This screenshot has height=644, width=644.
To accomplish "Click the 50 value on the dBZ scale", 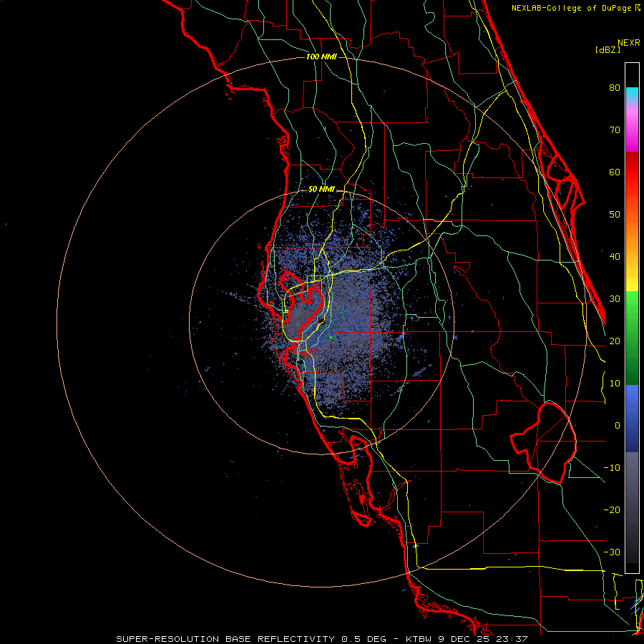I will point(615,215).
